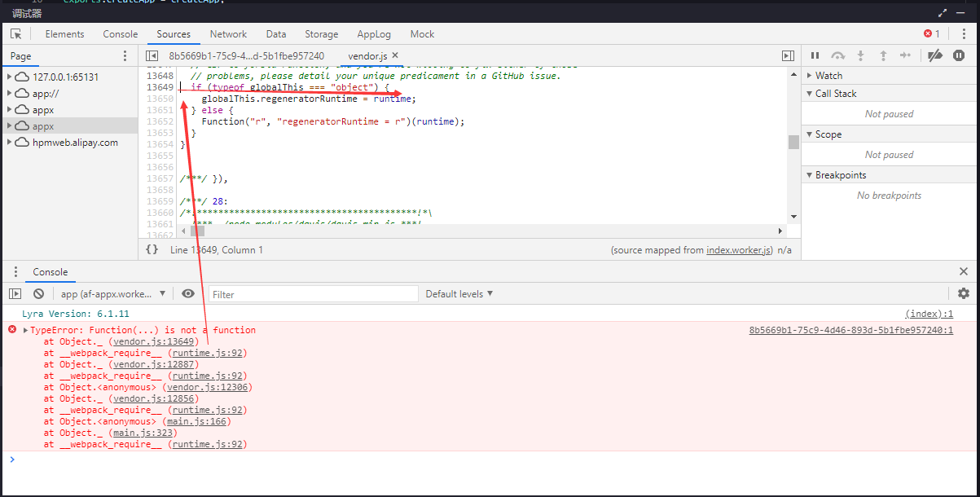Toggle the live expression eye icon
This screenshot has height=497, width=980.
point(188,293)
